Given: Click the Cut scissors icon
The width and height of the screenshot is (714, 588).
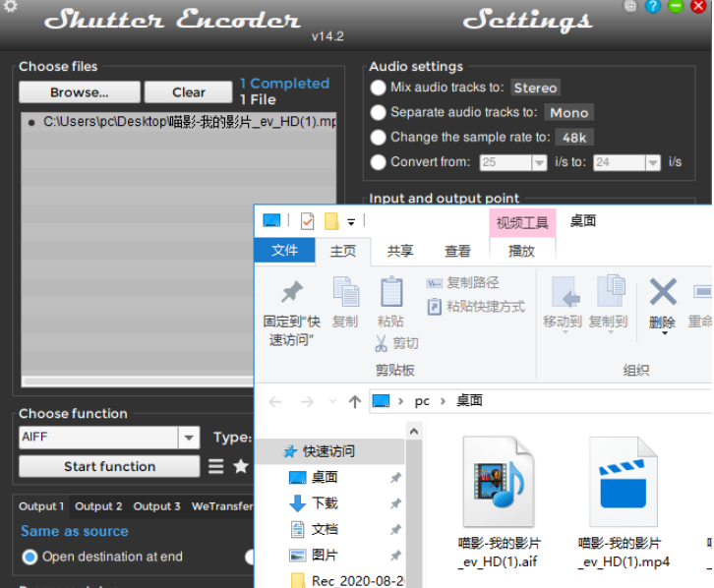Looking at the screenshot, I should 382,343.
